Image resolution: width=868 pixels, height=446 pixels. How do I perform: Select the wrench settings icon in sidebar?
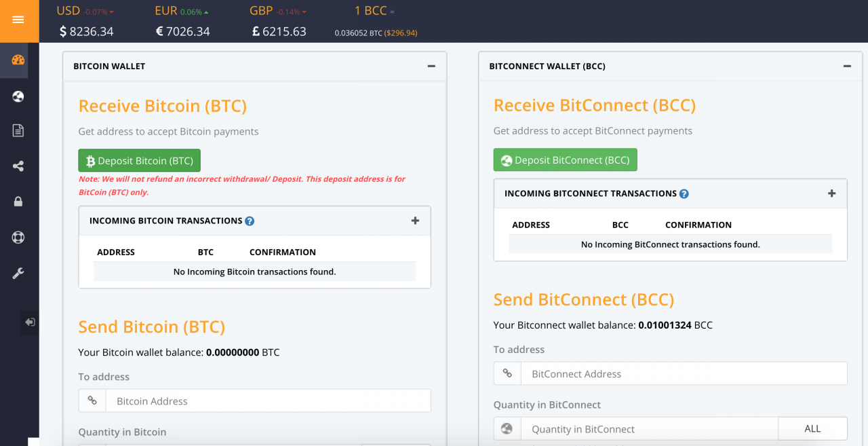click(18, 273)
